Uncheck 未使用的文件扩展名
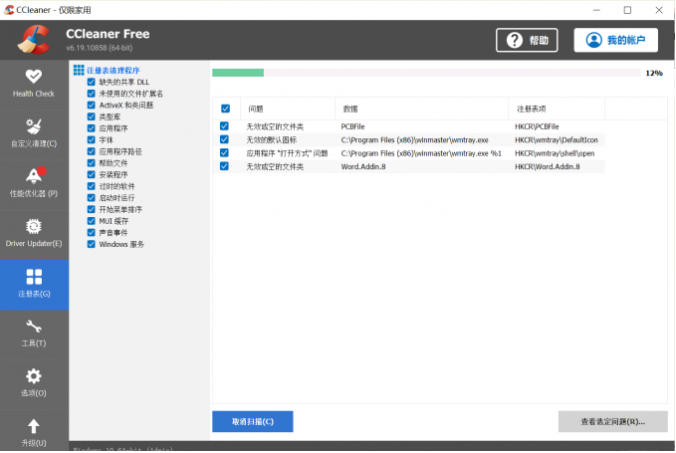 [x=91, y=94]
